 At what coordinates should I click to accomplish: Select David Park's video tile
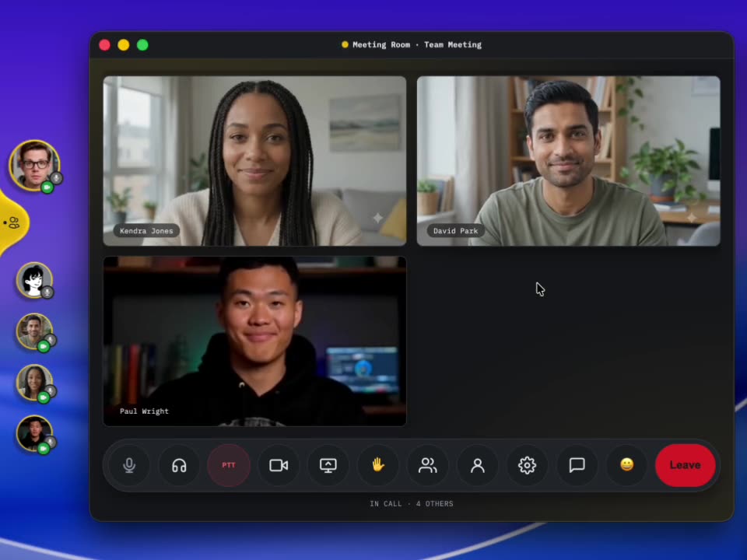pos(568,161)
